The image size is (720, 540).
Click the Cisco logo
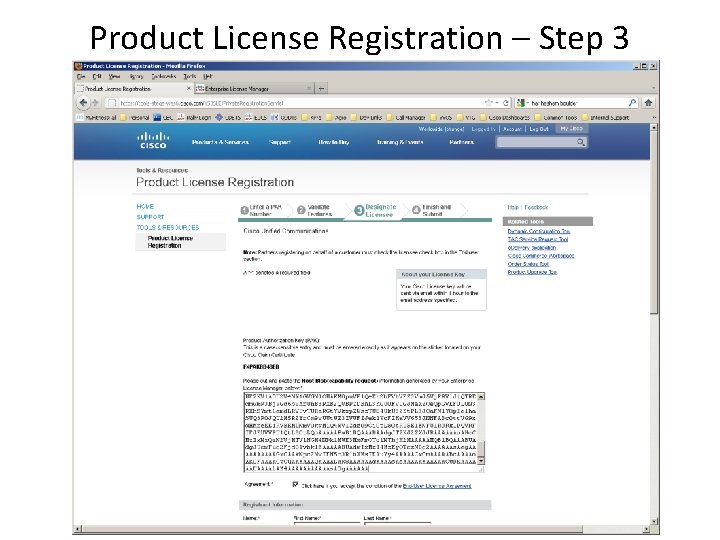153,141
